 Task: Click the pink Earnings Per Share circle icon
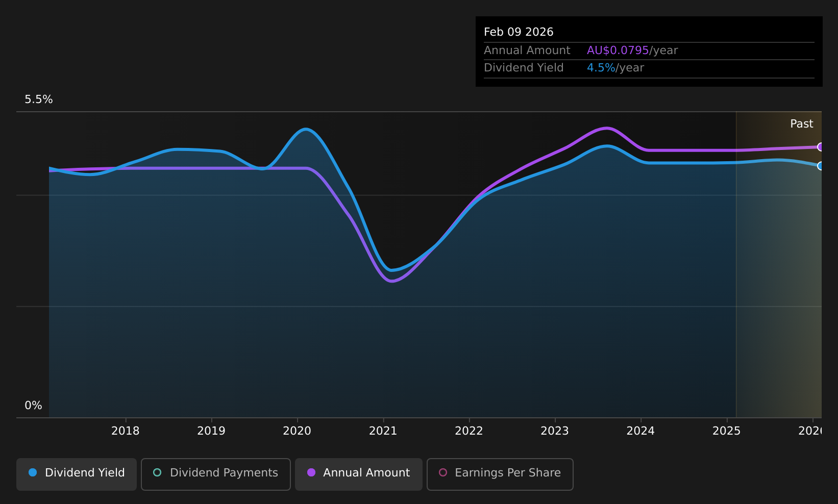point(443,472)
